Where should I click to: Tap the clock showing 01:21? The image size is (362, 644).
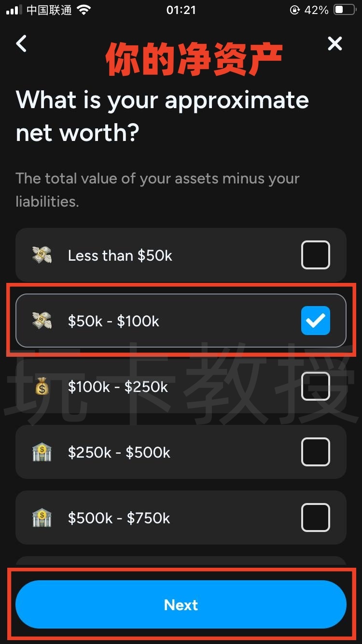(x=181, y=10)
